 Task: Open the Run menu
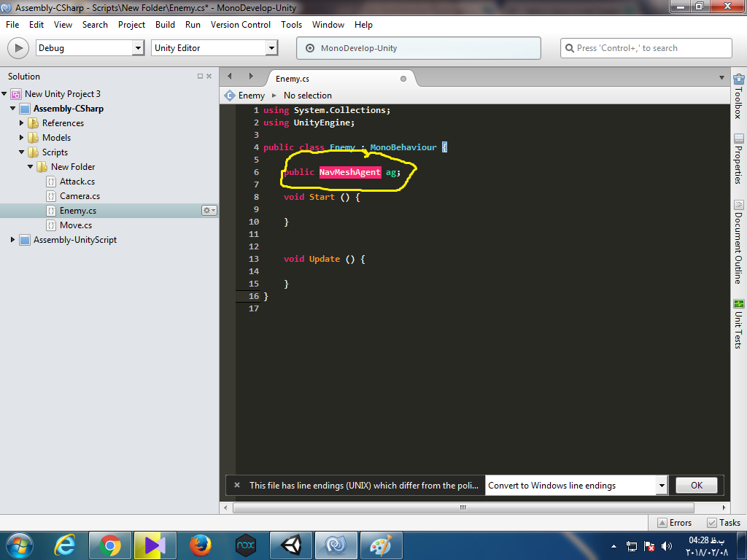(193, 25)
